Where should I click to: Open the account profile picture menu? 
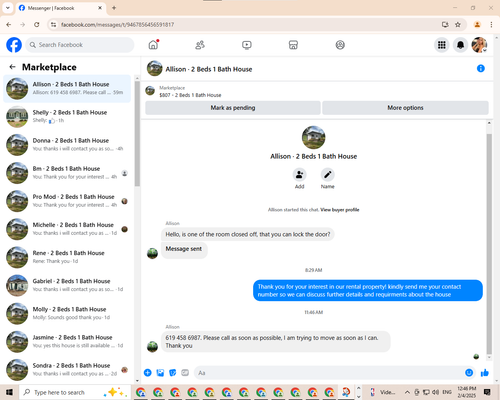tap(479, 45)
